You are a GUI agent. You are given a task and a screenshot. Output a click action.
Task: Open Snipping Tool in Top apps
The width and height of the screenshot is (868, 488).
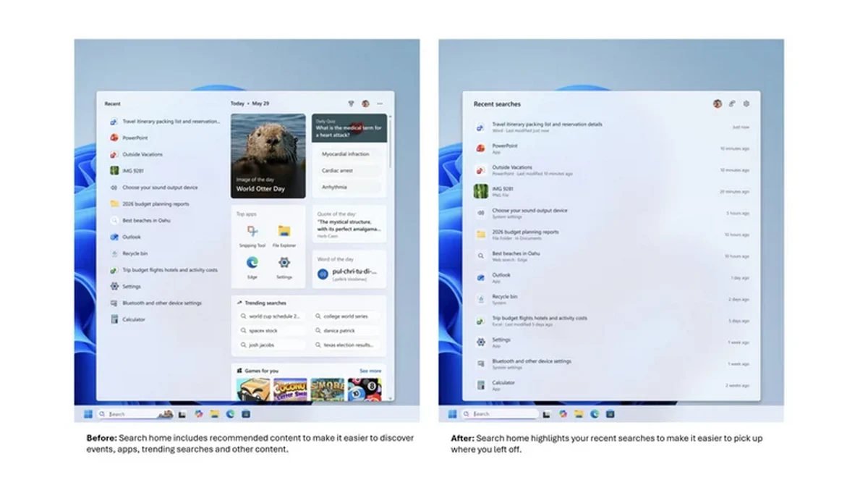point(252,235)
